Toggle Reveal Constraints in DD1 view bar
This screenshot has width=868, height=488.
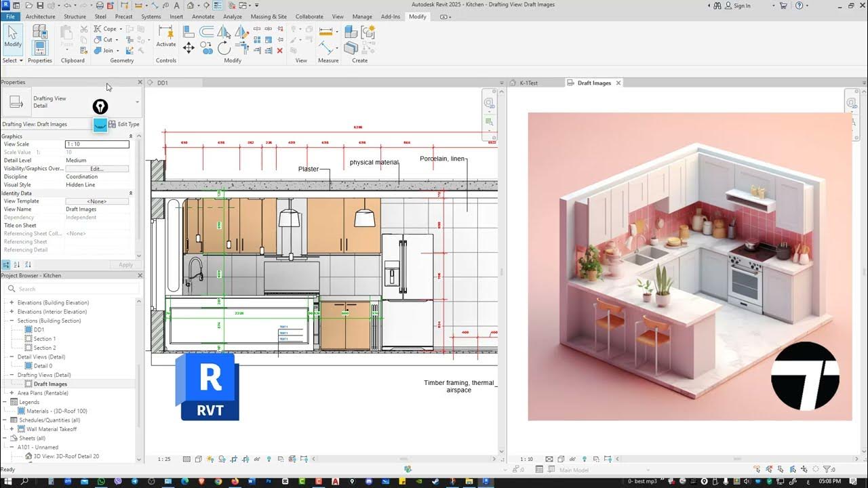pyautogui.click(x=303, y=459)
